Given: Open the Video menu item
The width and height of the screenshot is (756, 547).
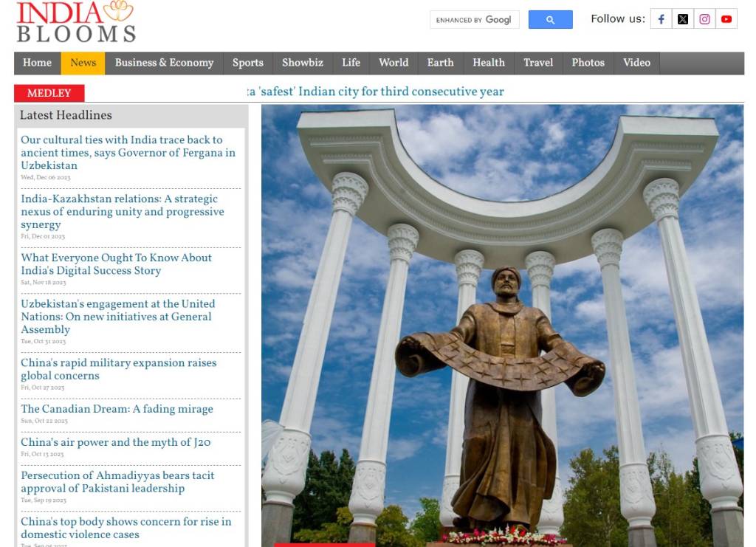Looking at the screenshot, I should pyautogui.click(x=636, y=63).
